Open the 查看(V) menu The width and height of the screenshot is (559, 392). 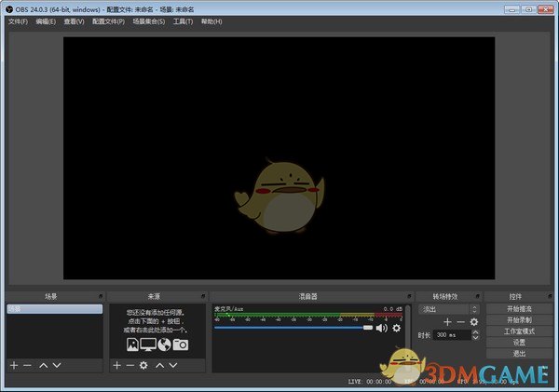(x=74, y=21)
